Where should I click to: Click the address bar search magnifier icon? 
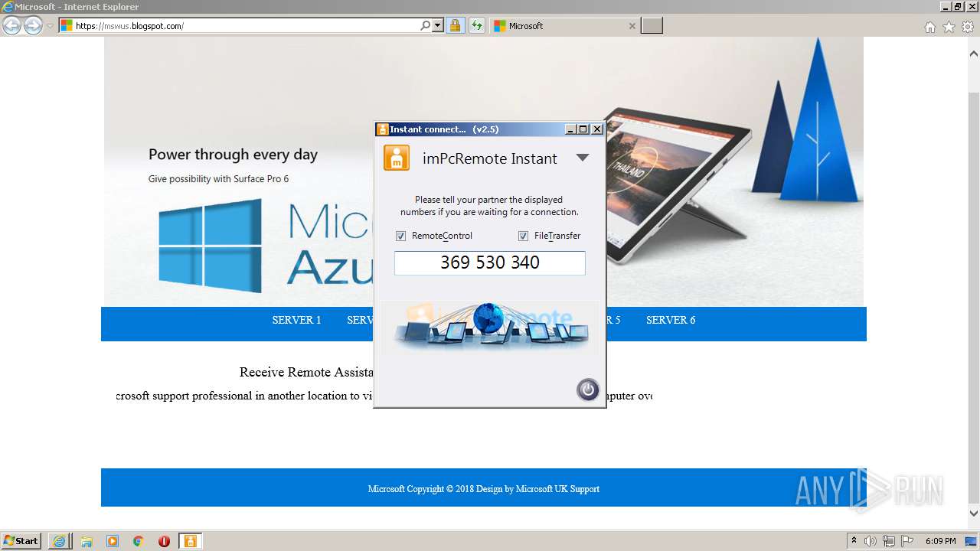(426, 26)
